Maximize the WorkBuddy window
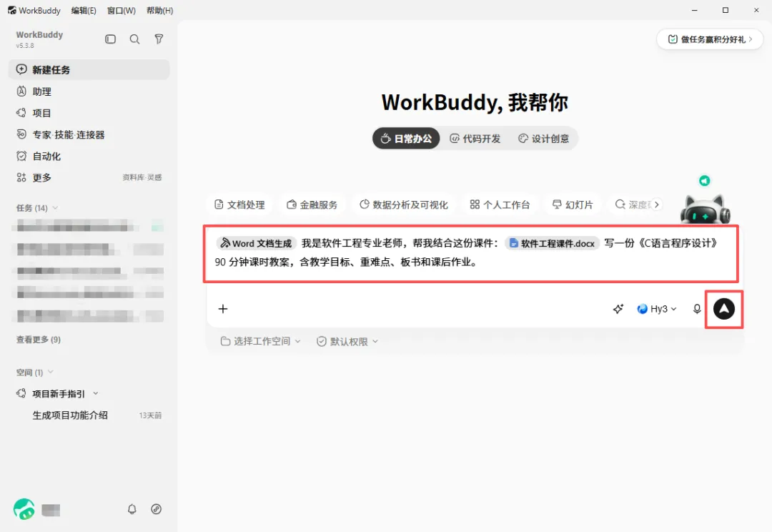The height and width of the screenshot is (532, 772). pyautogui.click(x=726, y=10)
